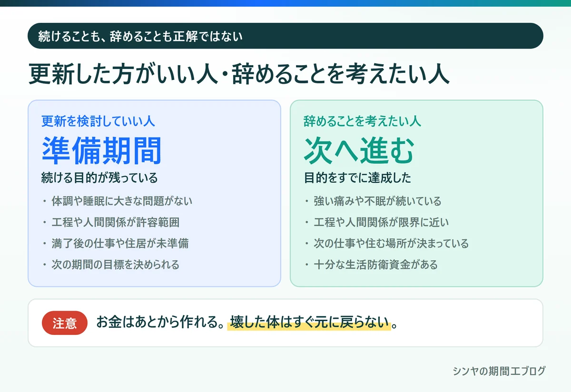Select bullet 工程や人間関係が限界に近い

[381, 222]
